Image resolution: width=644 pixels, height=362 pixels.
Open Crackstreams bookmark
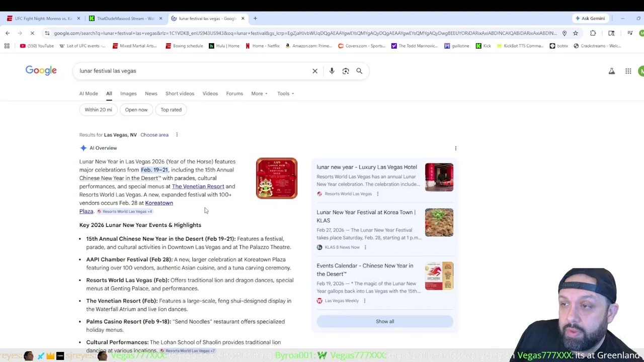point(597,46)
